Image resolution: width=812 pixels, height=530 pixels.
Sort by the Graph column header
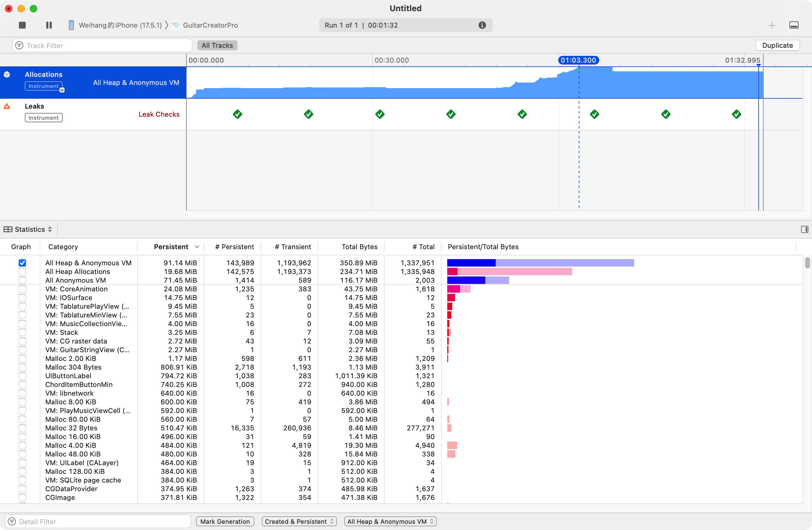(21, 247)
